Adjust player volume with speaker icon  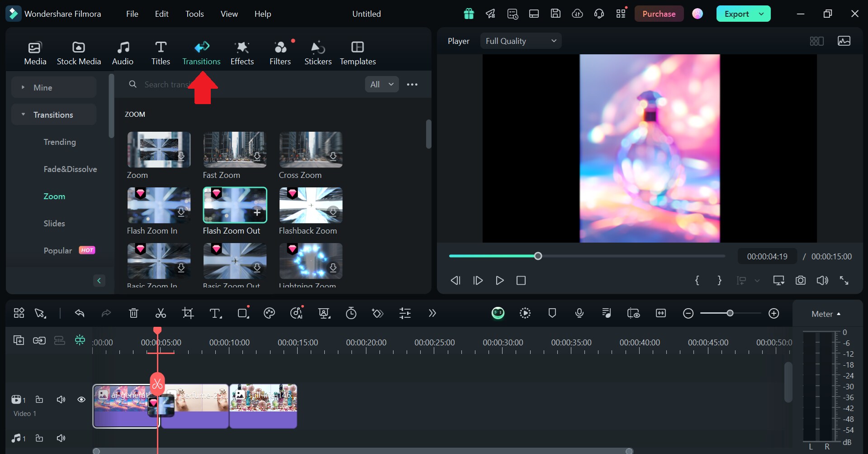coord(822,281)
